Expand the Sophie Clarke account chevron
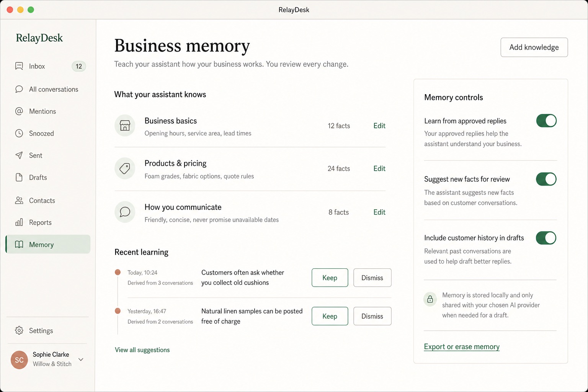This screenshot has width=588, height=392. (81, 359)
